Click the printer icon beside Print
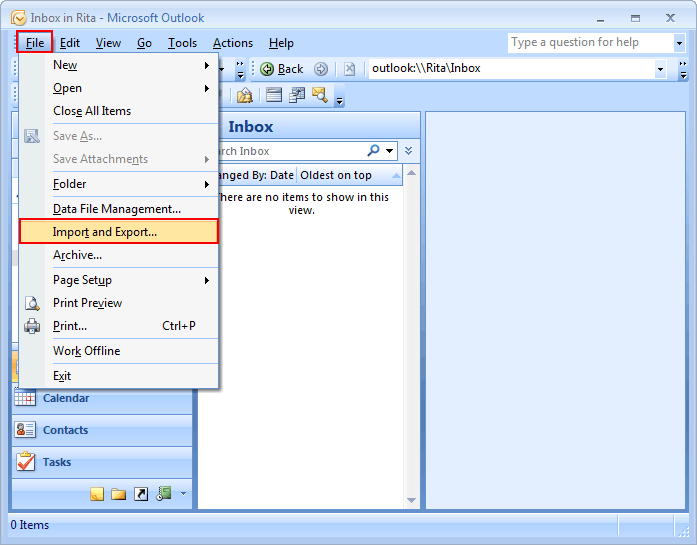The image size is (697, 545). click(32, 326)
